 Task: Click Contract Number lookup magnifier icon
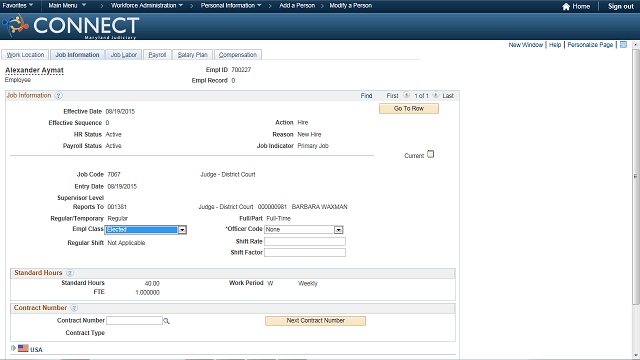[x=167, y=321]
